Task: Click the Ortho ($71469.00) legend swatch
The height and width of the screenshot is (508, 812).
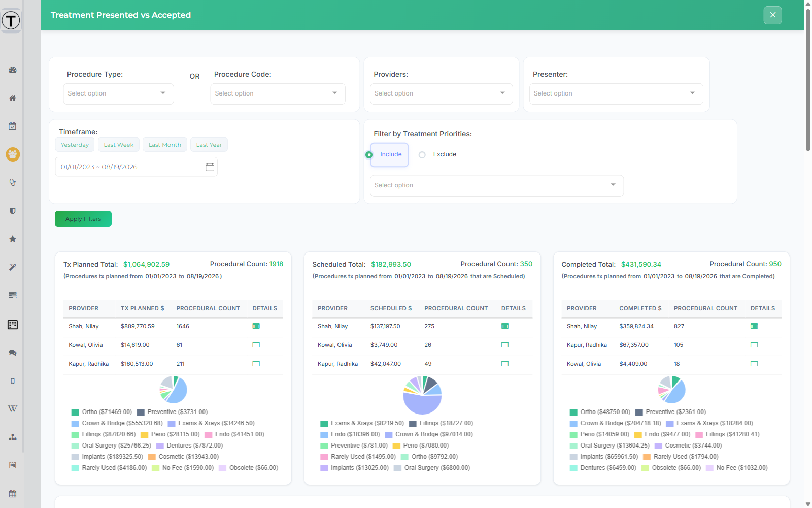Action: coord(75,412)
